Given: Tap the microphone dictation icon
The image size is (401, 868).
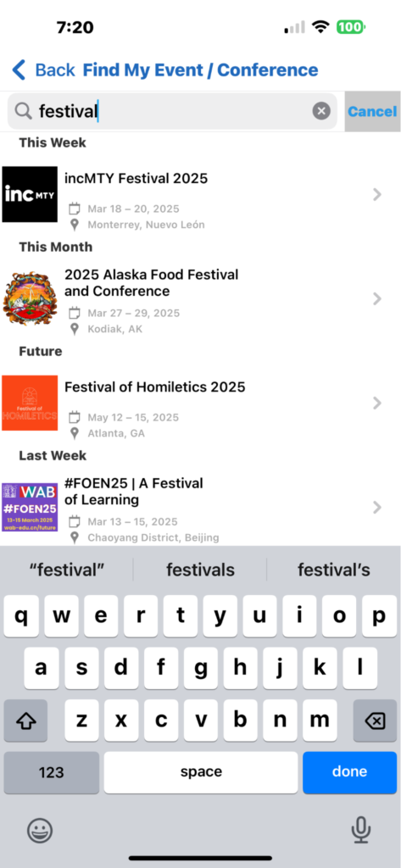Looking at the screenshot, I should [361, 831].
